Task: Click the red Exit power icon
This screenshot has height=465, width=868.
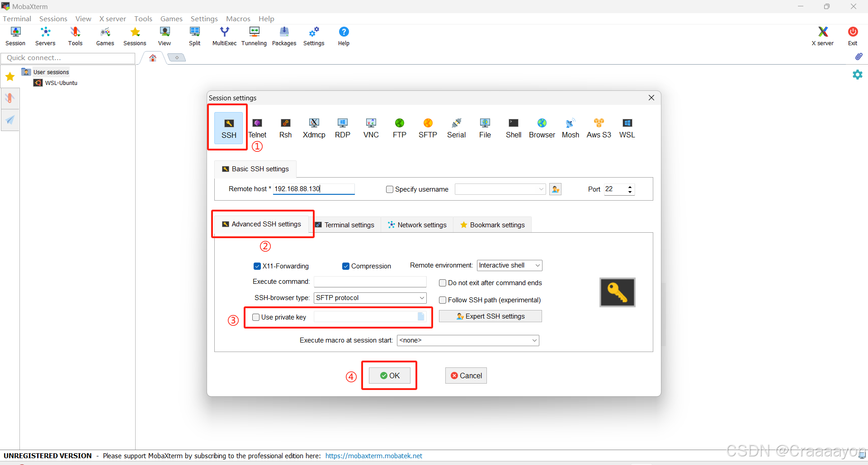Action: 853,36
